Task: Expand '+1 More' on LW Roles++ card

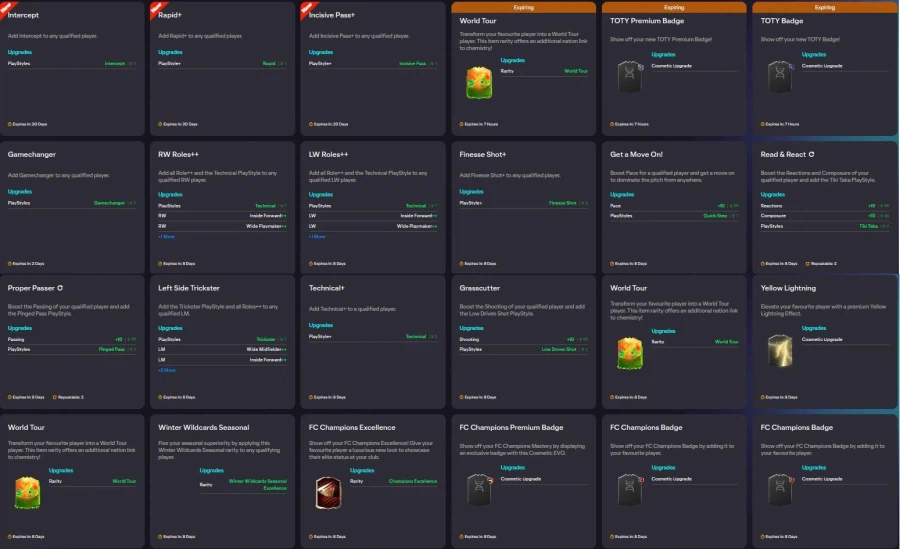Action: pos(317,237)
